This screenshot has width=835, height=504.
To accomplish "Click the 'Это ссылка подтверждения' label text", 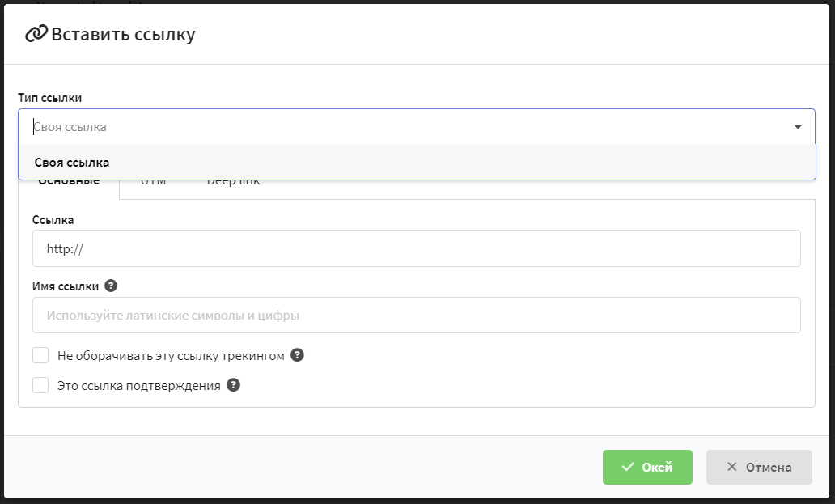I will click(138, 386).
